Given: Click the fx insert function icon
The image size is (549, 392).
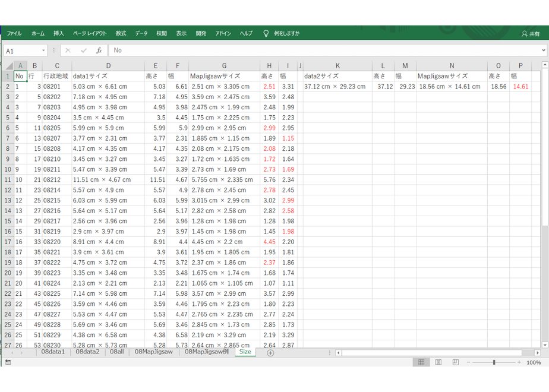Looking at the screenshot, I should coord(99,50).
